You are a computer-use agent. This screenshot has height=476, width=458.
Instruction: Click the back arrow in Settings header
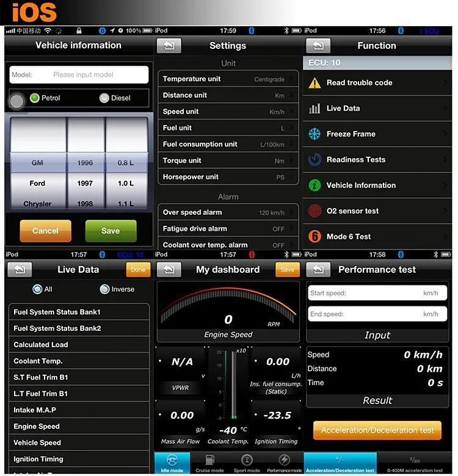point(169,46)
